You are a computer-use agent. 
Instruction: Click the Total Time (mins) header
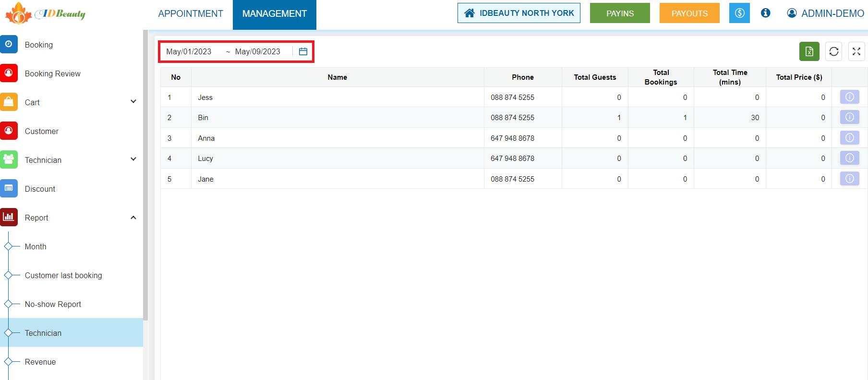click(x=730, y=77)
